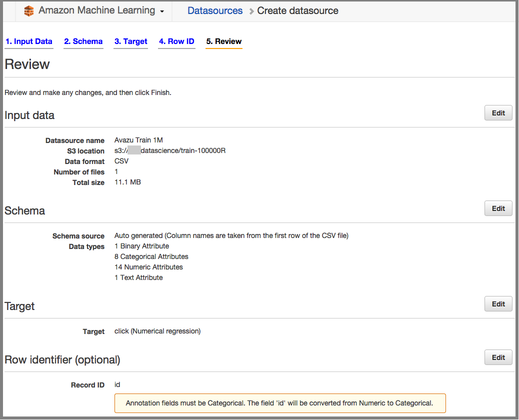Click the Number of files value '1'

click(116, 172)
